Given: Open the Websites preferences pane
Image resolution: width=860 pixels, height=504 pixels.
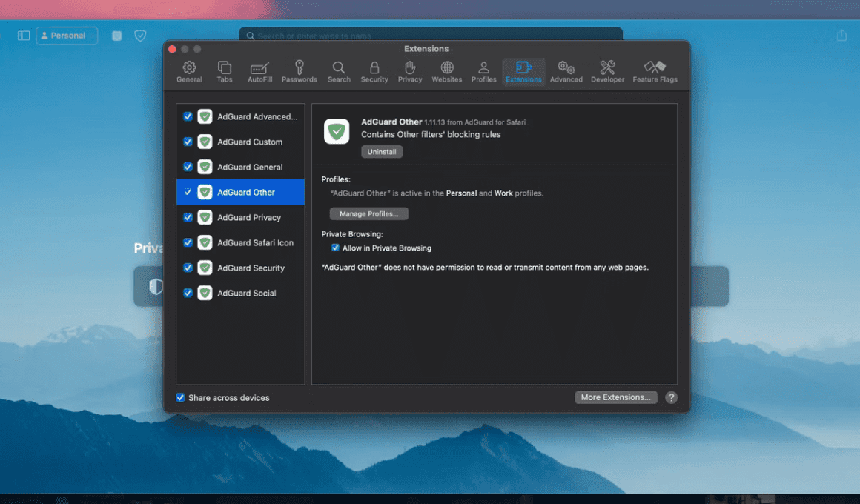Looking at the screenshot, I should (446, 72).
